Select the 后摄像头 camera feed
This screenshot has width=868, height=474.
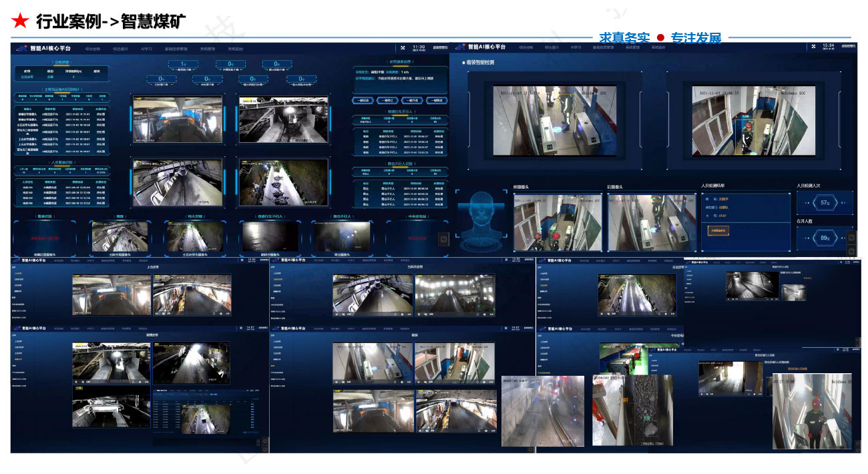[651, 222]
